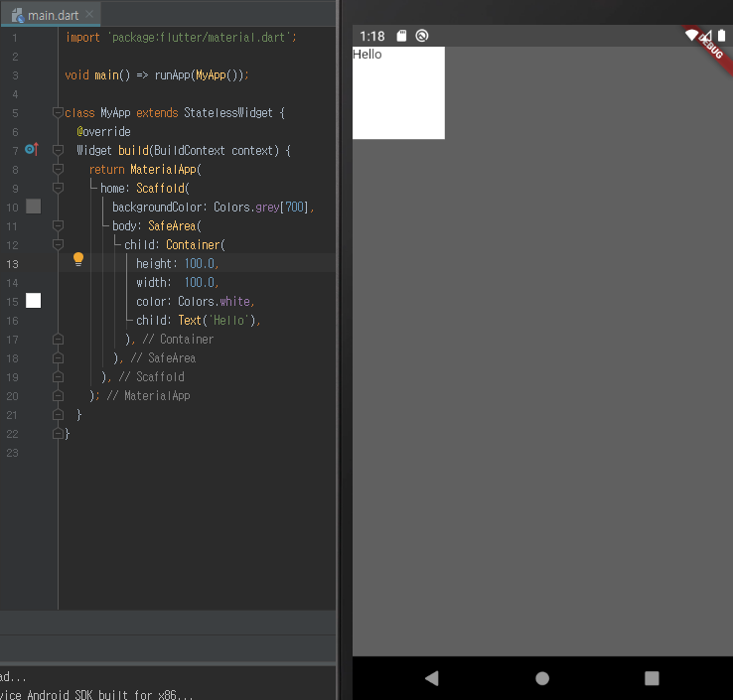Click the battery icon in emulator status bar
The height and width of the screenshot is (700, 733).
(x=722, y=36)
